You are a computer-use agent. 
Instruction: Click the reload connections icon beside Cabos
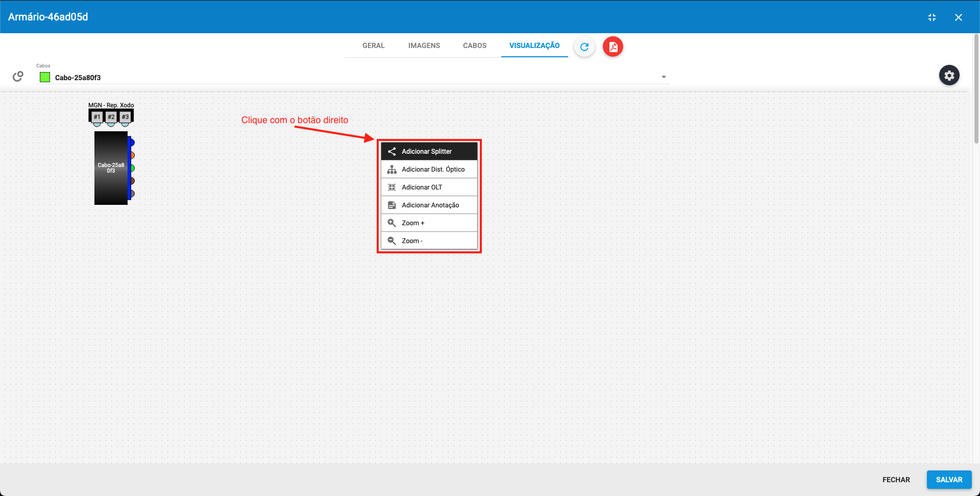coord(17,76)
